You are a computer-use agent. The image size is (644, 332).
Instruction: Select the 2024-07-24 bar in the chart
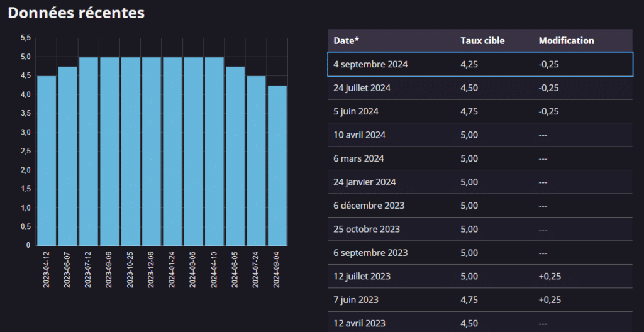coord(256,161)
